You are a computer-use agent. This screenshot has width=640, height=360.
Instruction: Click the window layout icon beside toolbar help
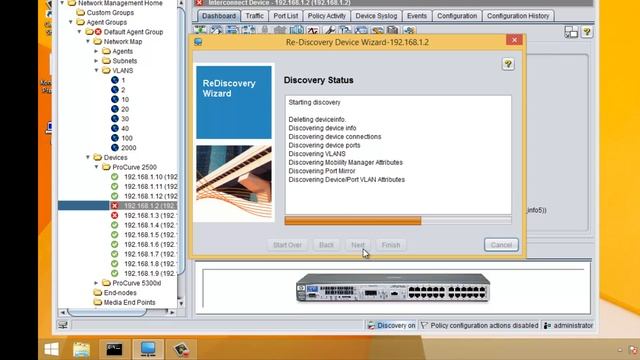[x=571, y=31]
